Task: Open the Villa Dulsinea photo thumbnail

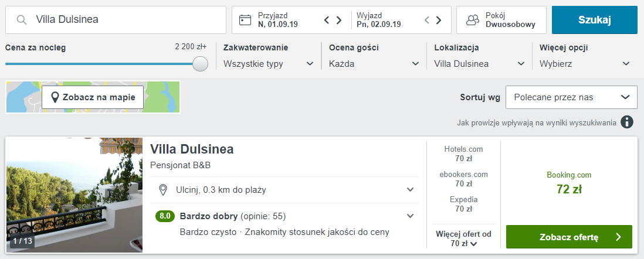Action: point(74,195)
